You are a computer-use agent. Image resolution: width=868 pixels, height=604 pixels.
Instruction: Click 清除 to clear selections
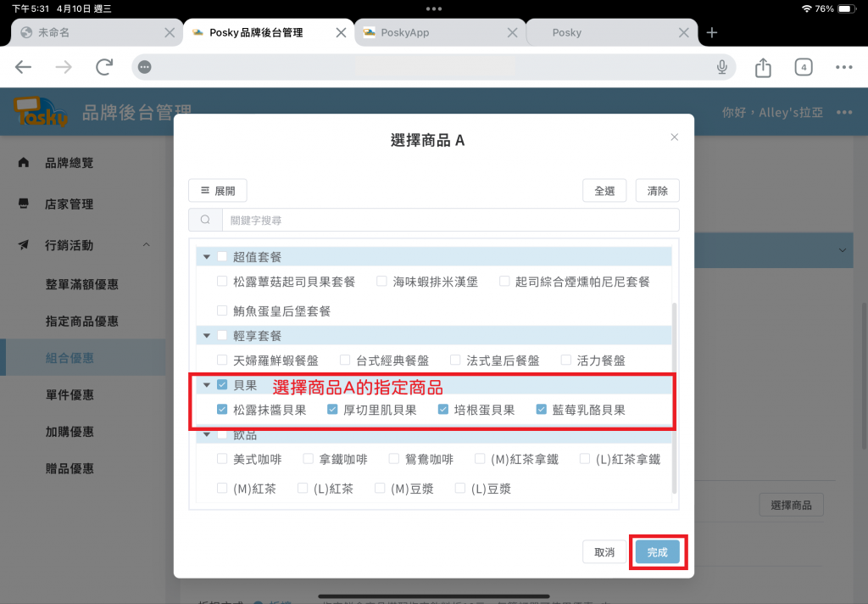657,191
